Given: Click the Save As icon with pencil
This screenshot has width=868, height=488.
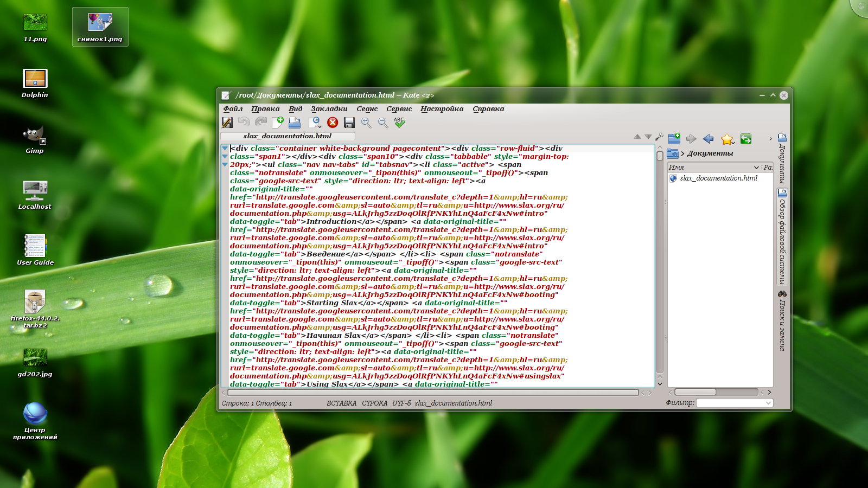Looking at the screenshot, I should (227, 123).
